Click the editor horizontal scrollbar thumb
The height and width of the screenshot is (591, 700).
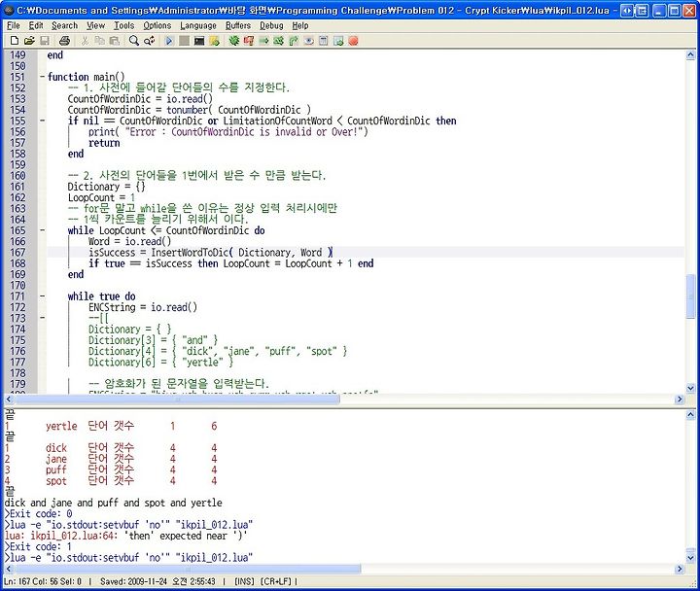point(177,400)
